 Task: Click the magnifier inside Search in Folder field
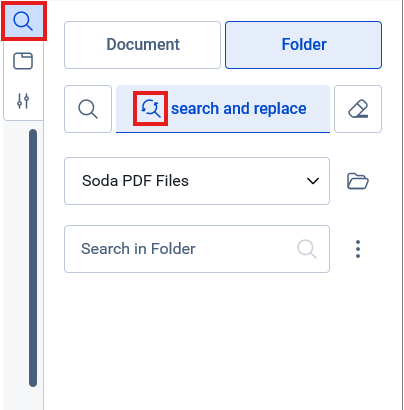coord(307,249)
